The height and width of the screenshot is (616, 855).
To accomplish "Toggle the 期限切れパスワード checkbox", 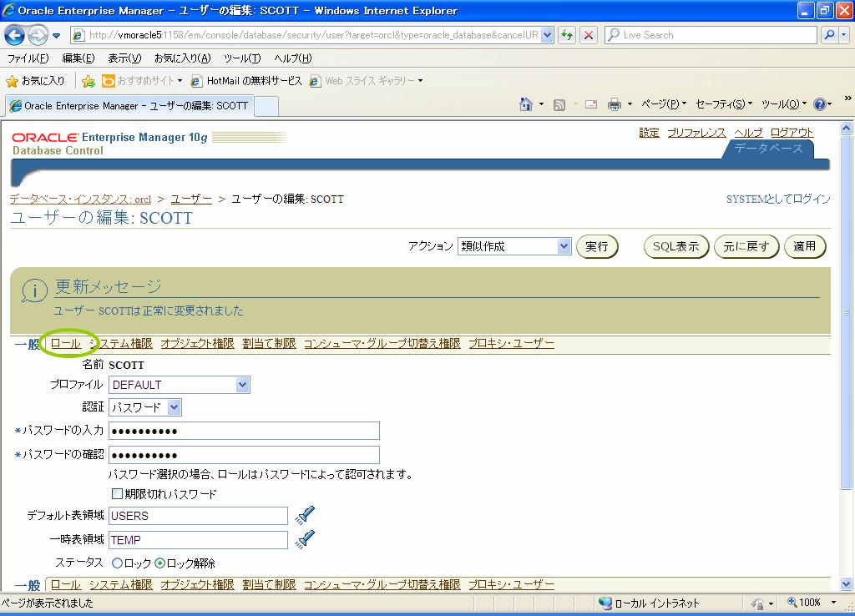I will 117,494.
